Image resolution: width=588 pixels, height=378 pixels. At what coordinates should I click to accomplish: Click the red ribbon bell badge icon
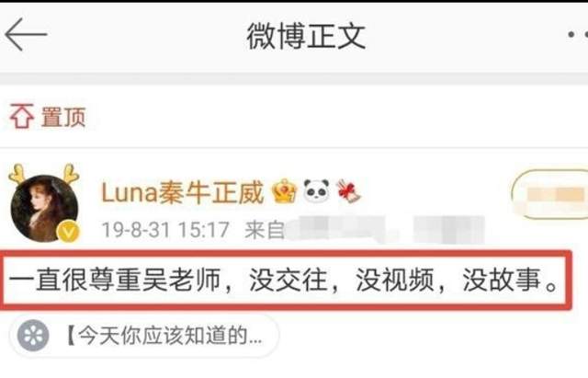click(348, 191)
